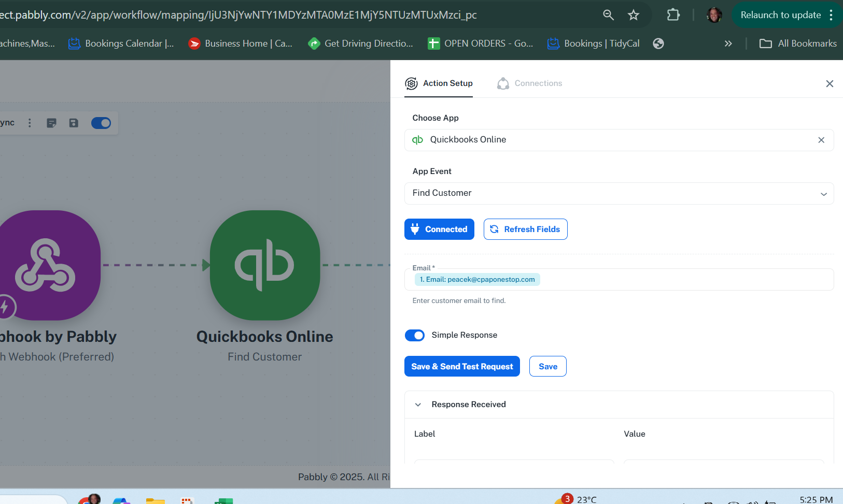Open the Get Driving Directions bookmark

361,44
